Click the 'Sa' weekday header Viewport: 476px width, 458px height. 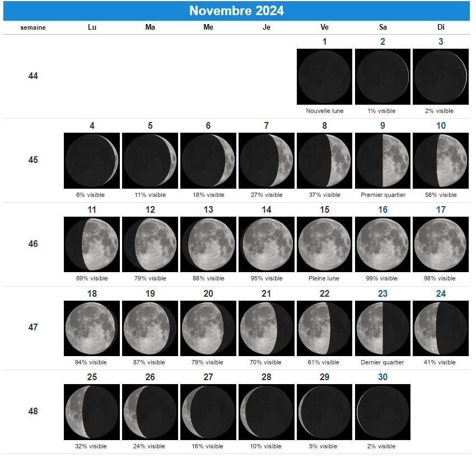click(x=383, y=27)
